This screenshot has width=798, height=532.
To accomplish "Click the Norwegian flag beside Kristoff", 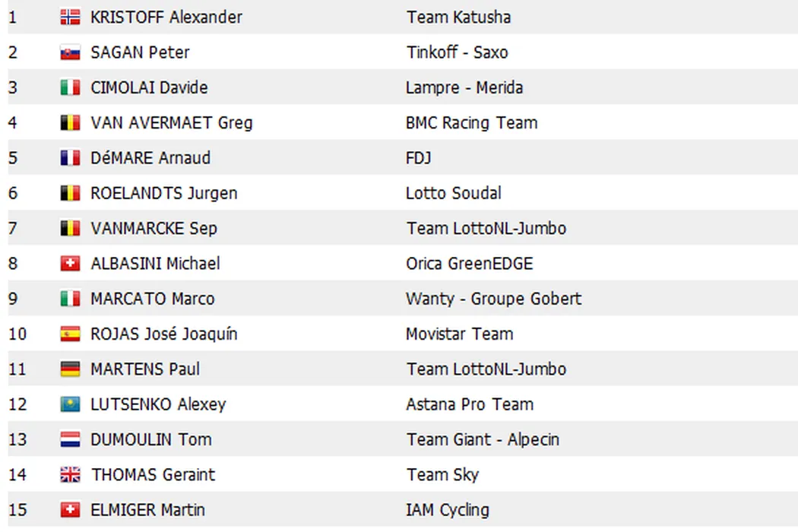I will tap(70, 17).
